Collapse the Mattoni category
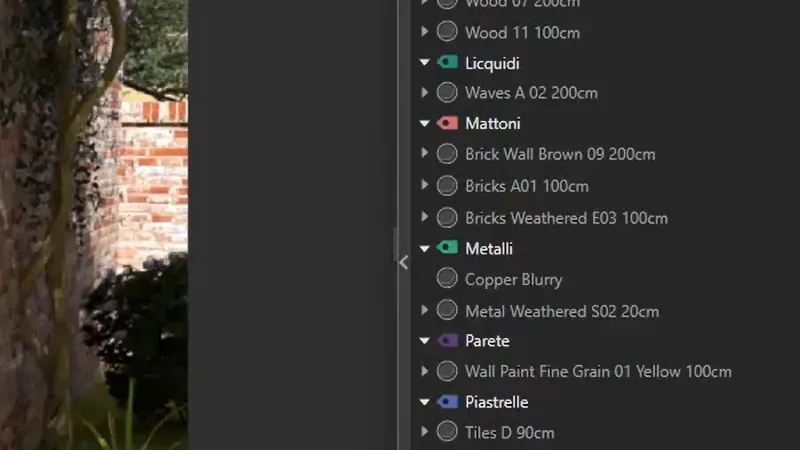800x450 pixels. pos(424,123)
